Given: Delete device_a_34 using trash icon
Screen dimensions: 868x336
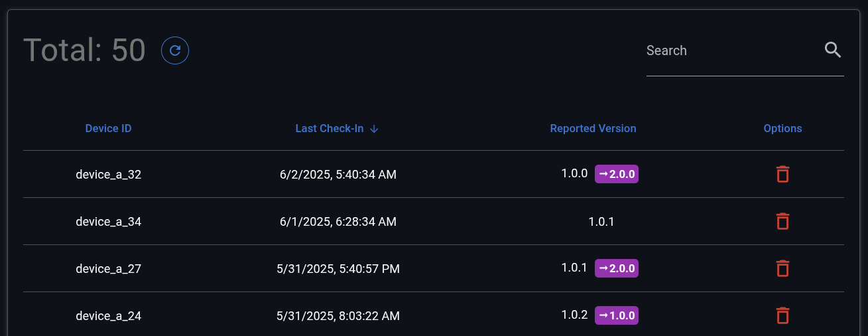Looking at the screenshot, I should coord(782,222).
